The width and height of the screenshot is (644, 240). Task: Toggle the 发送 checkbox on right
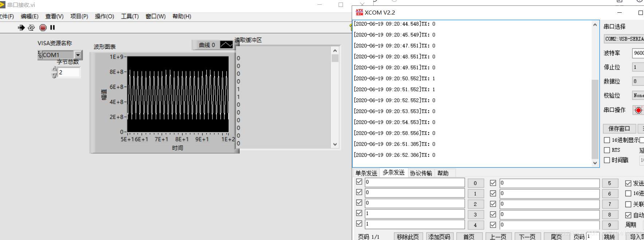[x=628, y=183]
